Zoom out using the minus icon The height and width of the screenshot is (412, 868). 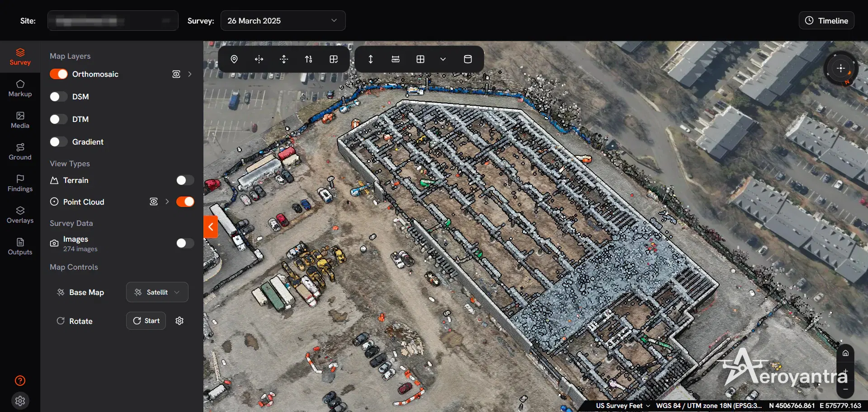coord(845,389)
